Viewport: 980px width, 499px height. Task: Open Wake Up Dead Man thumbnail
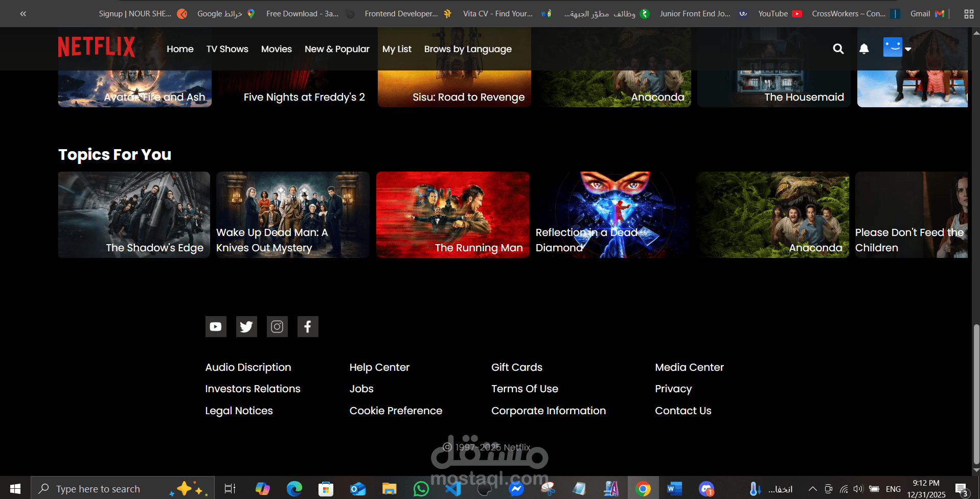[293, 215]
